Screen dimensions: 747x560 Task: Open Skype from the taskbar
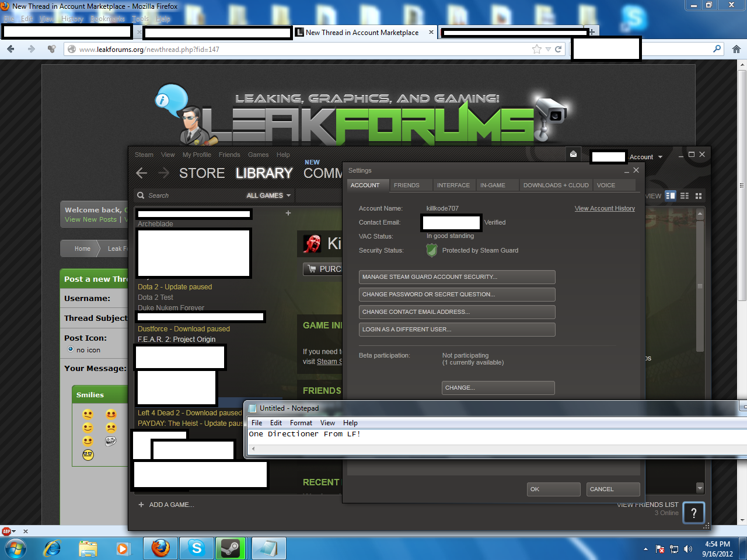[197, 548]
